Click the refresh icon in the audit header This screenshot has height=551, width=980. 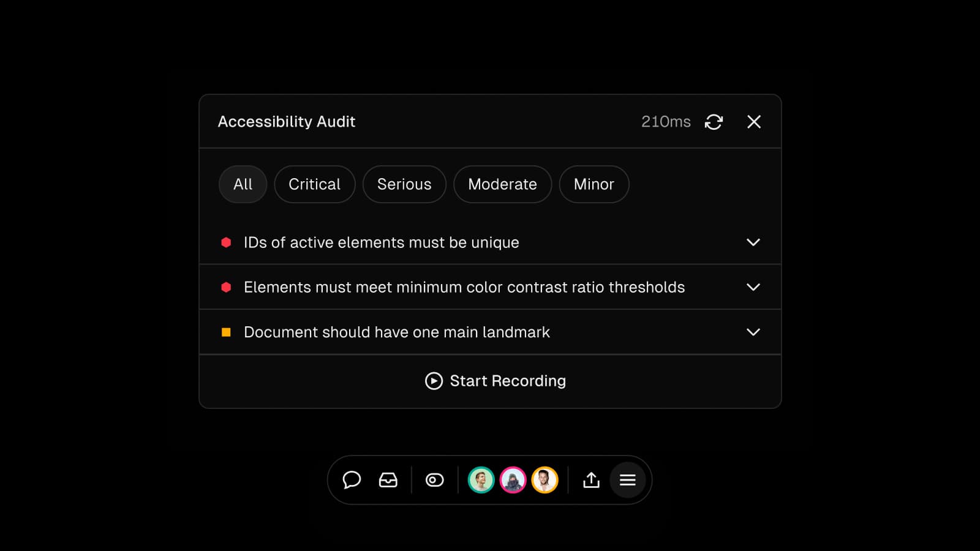714,122
